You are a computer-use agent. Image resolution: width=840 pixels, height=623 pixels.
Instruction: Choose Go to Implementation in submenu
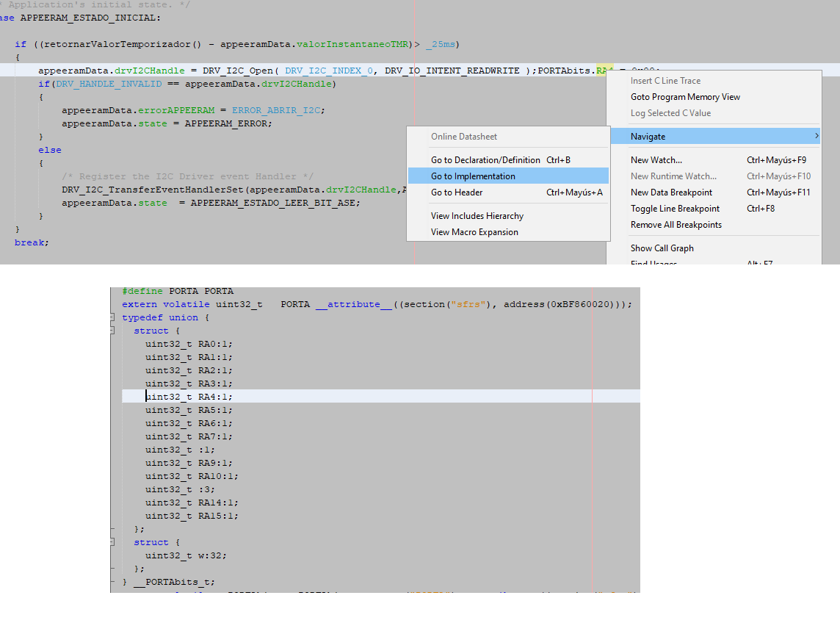508,176
